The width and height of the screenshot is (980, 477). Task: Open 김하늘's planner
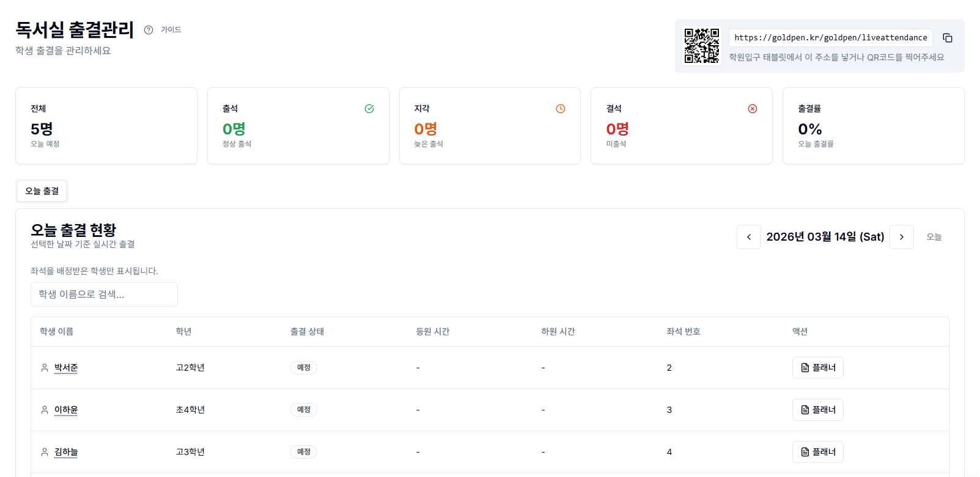pyautogui.click(x=817, y=452)
